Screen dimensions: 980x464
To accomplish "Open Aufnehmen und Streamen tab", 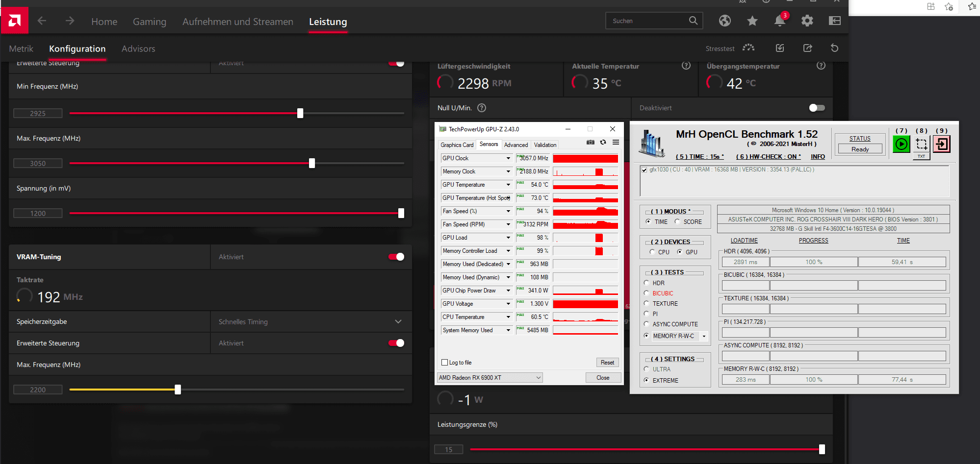I will (x=237, y=22).
